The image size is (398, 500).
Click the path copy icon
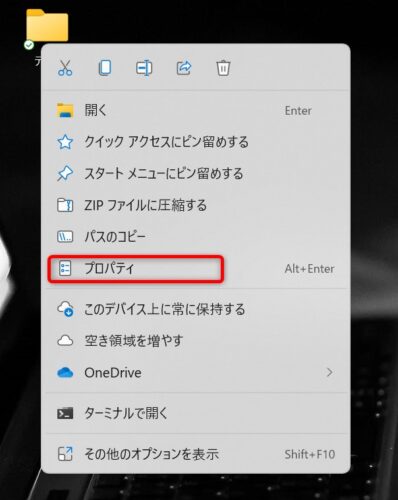click(x=65, y=237)
